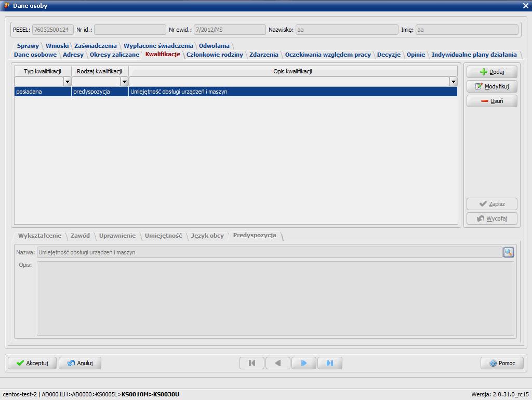Cancel with the Anuluj button
The image size is (532, 400).
pyautogui.click(x=80, y=363)
